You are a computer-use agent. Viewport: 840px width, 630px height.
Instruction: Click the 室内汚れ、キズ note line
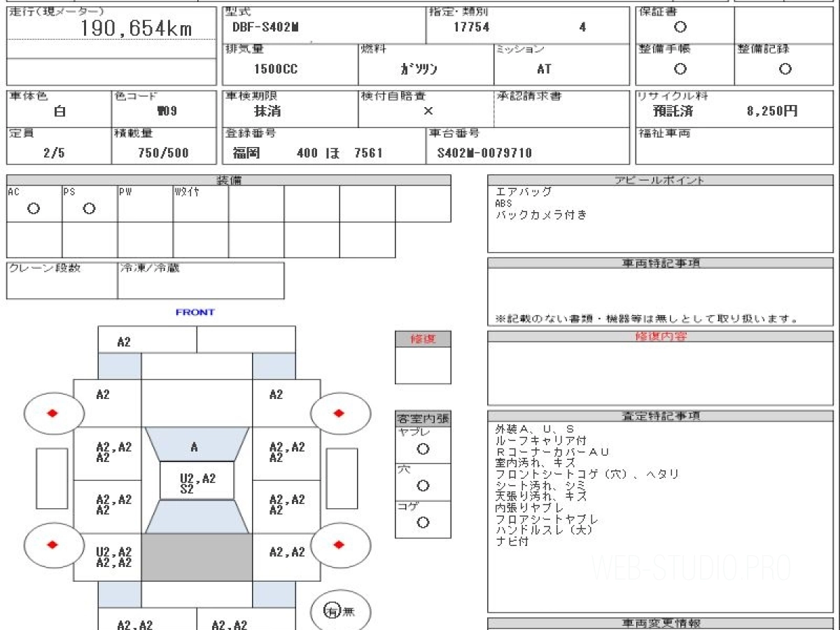pos(535,463)
